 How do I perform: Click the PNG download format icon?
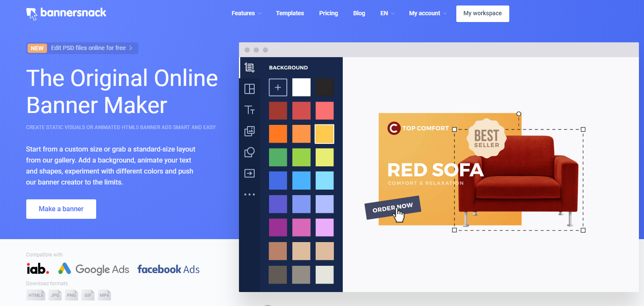point(72,295)
